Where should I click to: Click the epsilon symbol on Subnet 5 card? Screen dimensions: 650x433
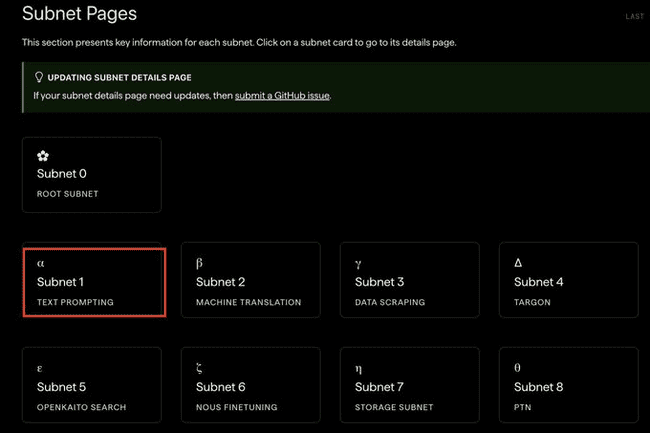click(x=40, y=368)
